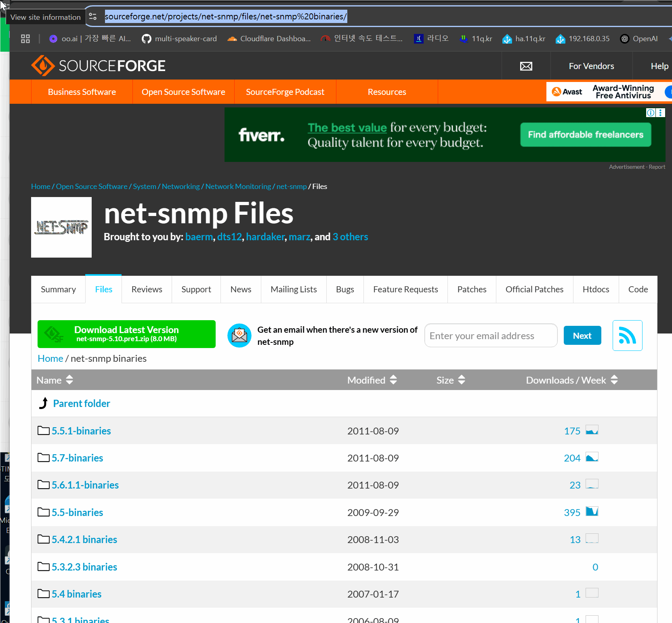The width and height of the screenshot is (672, 623).
Task: Open the browser apps grid icon
Action: (25, 39)
